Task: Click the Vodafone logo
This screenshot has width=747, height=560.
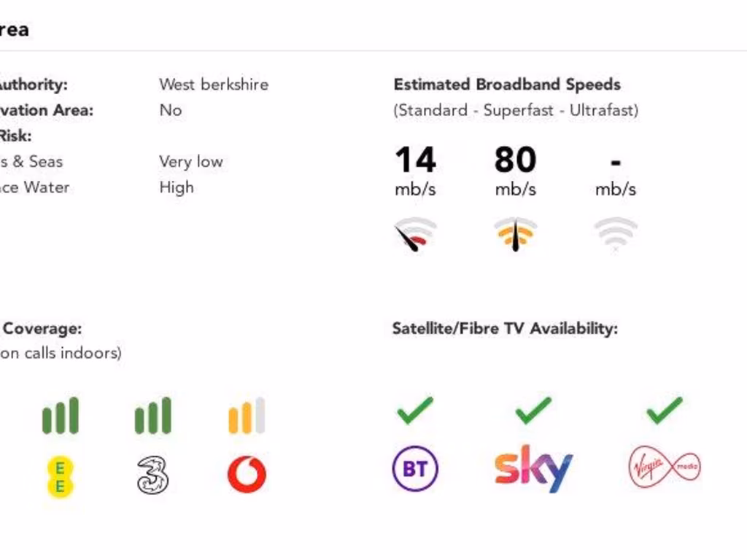Action: point(247,475)
